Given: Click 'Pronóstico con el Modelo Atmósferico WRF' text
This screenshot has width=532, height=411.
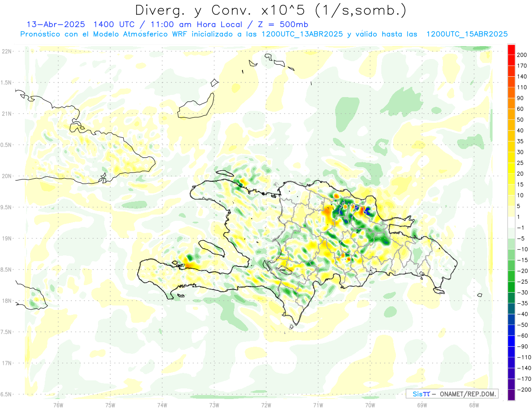Looking at the screenshot, I should pyautogui.click(x=104, y=34).
